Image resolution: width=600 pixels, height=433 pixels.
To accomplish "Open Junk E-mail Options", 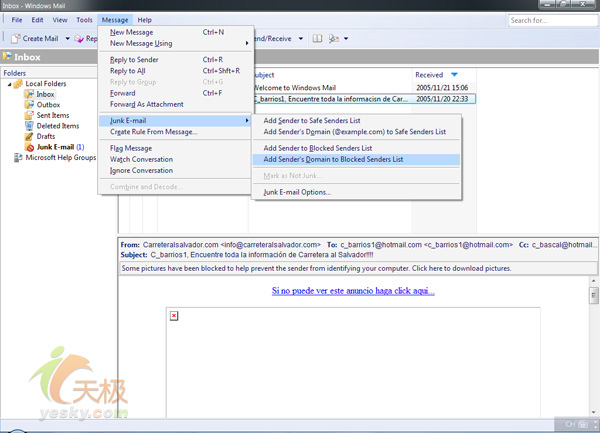I will pos(356,192).
